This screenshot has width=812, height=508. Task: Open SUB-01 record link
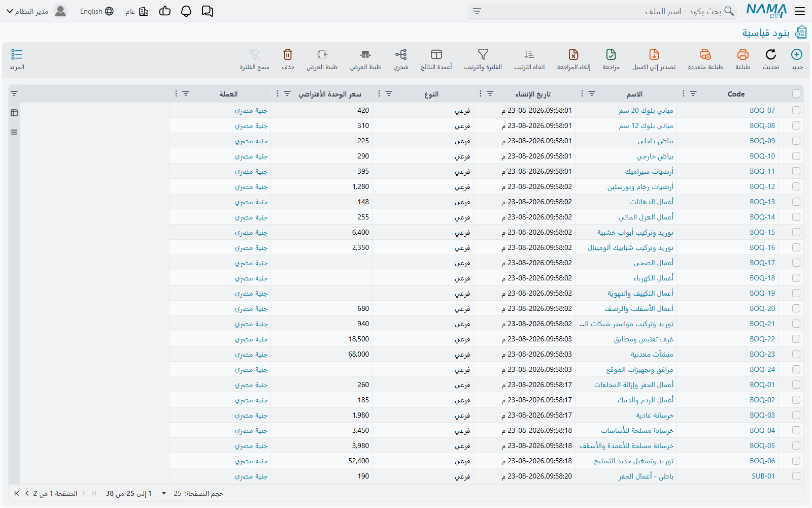click(x=763, y=476)
